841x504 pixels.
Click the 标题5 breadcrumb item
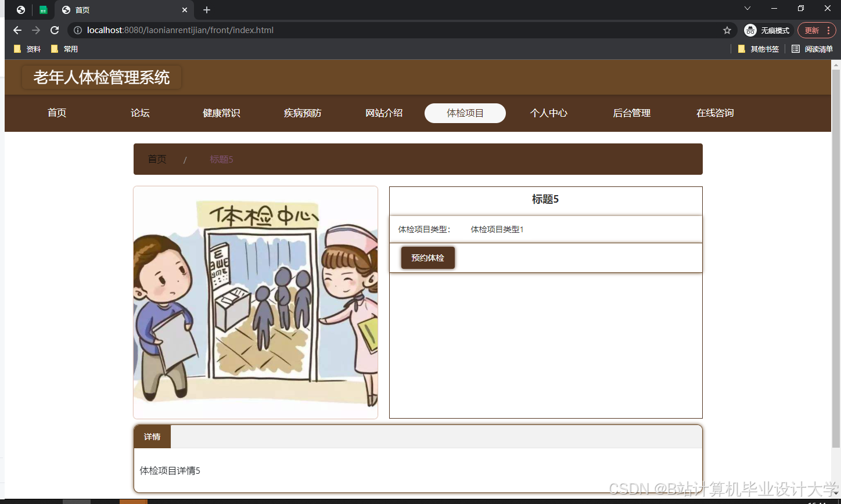221,159
